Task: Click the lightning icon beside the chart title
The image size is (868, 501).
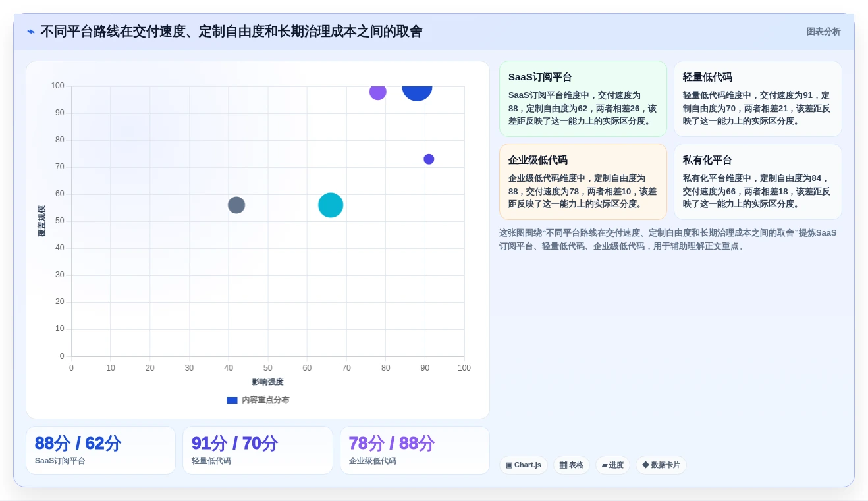Action: (x=31, y=32)
